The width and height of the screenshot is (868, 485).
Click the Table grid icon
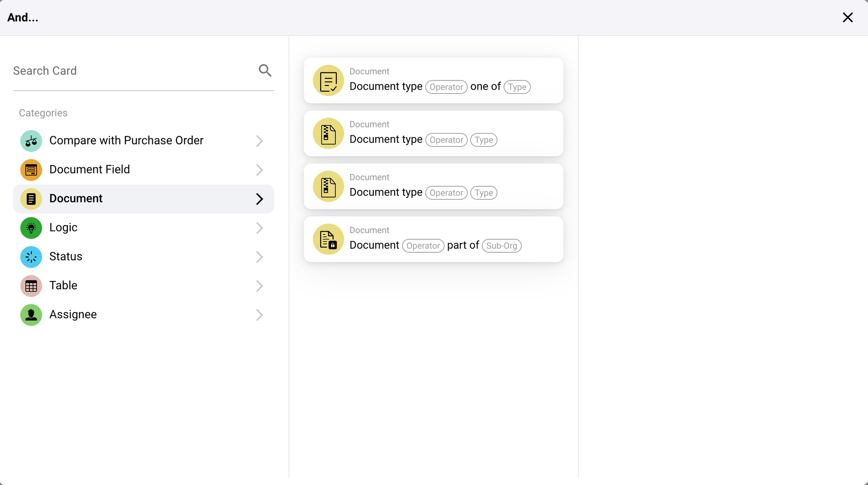[31, 286]
